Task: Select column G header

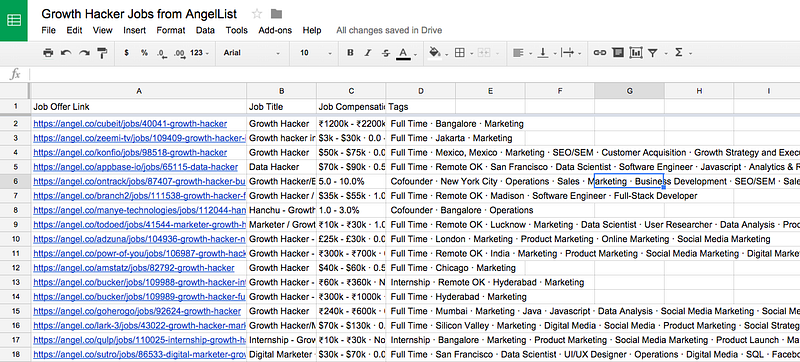Action: (629, 91)
